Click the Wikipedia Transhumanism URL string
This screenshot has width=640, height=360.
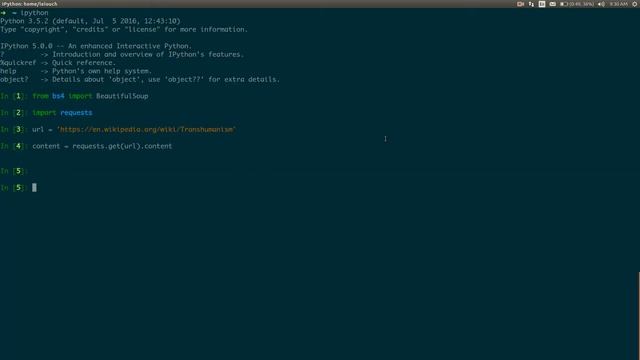pyautogui.click(x=147, y=129)
